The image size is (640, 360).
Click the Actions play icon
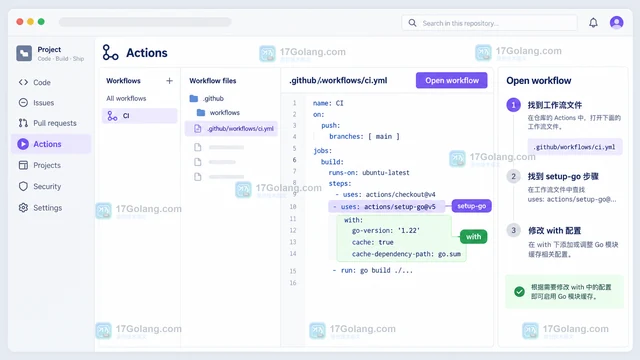point(23,144)
